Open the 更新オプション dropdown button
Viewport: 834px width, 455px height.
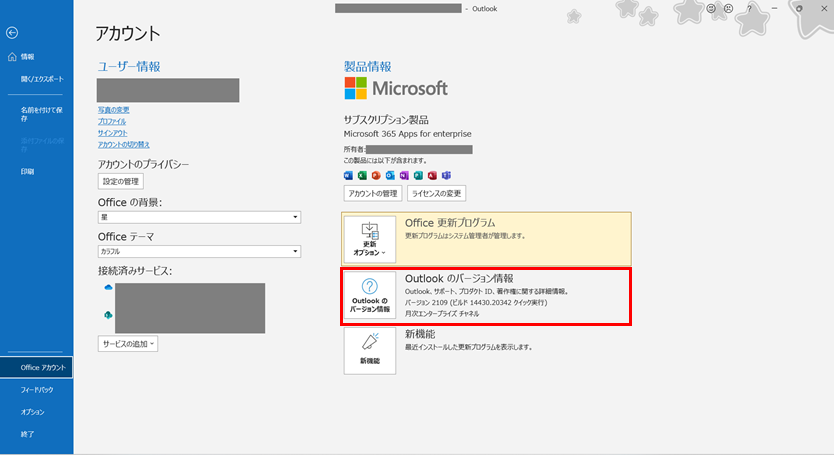[x=370, y=239]
